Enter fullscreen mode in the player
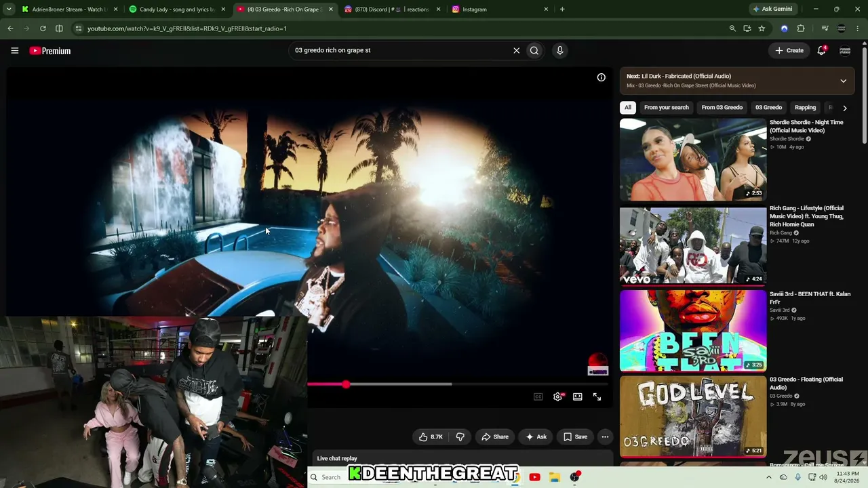868x488 pixels. tap(597, 396)
